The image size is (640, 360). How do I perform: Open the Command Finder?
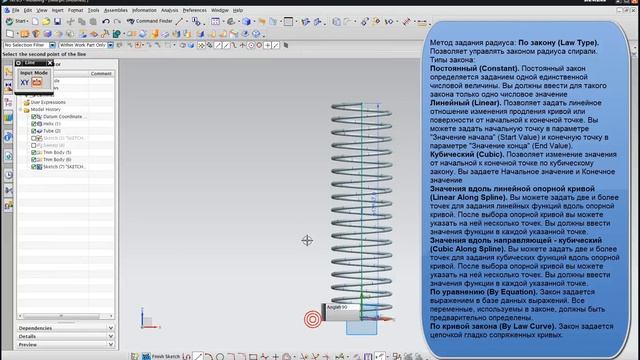click(149, 21)
